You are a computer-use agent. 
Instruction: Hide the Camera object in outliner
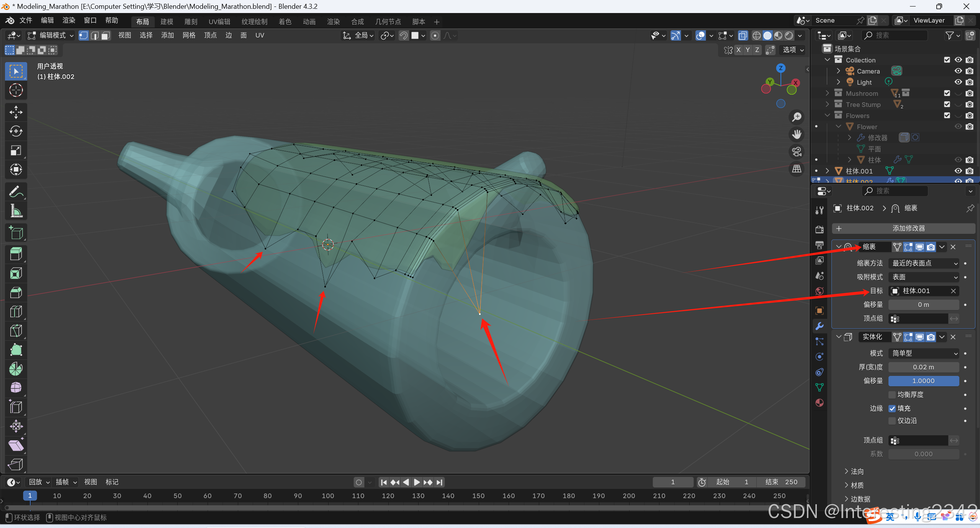pyautogui.click(x=958, y=71)
